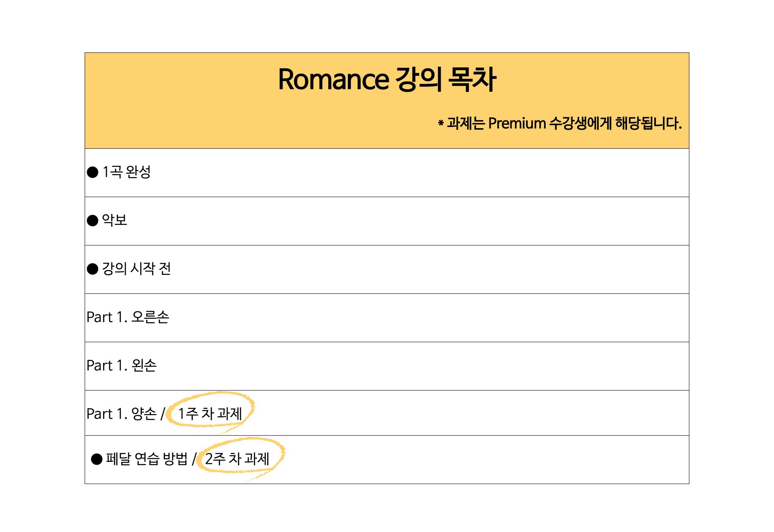The height and width of the screenshot is (532, 774).
Task: Click the yellow header banner area
Action: pos(387,100)
